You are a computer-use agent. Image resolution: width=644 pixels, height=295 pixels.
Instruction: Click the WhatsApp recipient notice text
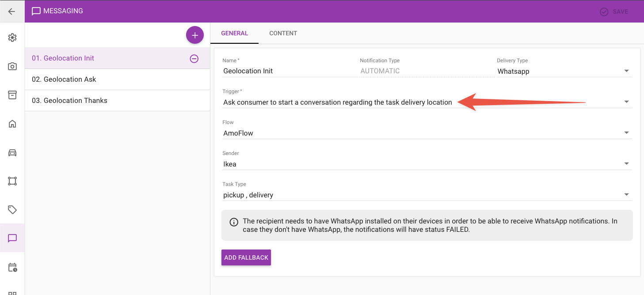(x=430, y=225)
